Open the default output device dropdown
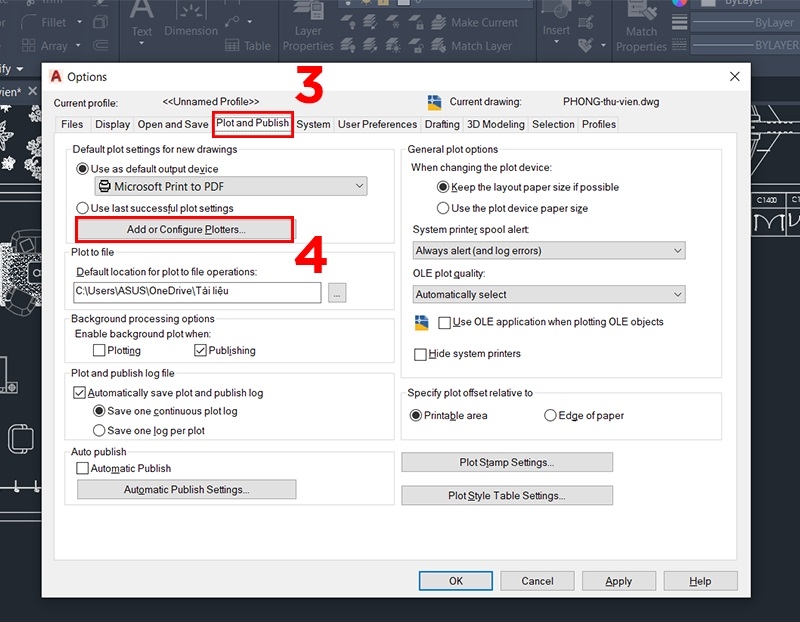Image resolution: width=800 pixels, height=622 pixels. point(359,186)
